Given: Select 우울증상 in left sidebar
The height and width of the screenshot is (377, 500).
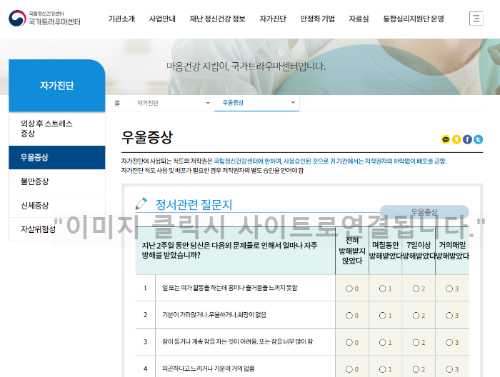Looking at the screenshot, I should tap(57, 157).
